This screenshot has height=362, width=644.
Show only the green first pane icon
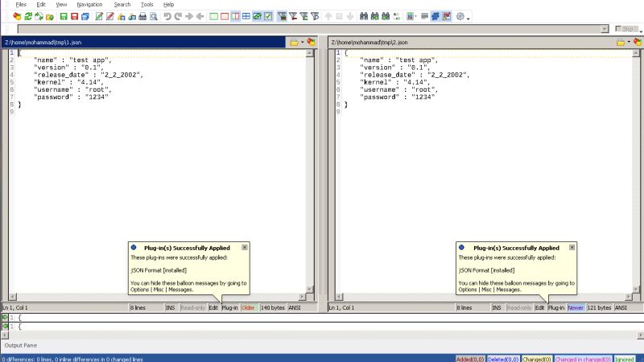click(x=213, y=16)
